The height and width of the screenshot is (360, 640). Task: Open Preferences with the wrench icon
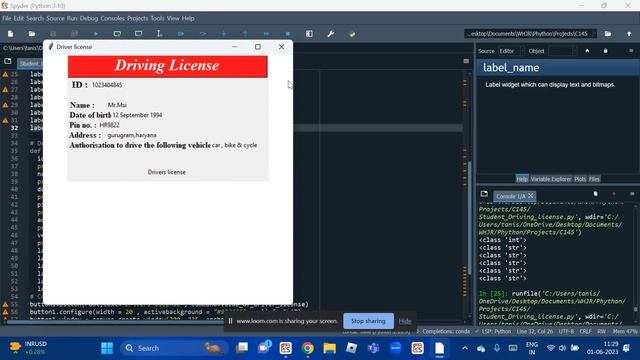[331, 34]
